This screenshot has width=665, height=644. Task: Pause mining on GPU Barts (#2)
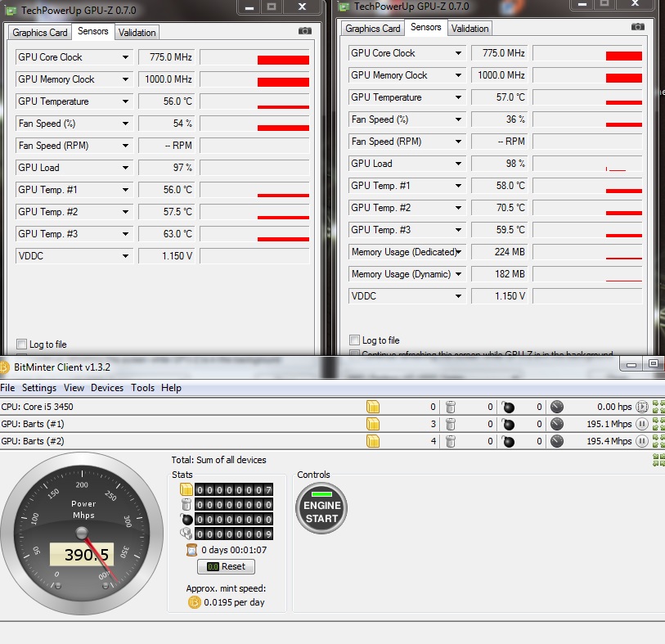(642, 441)
